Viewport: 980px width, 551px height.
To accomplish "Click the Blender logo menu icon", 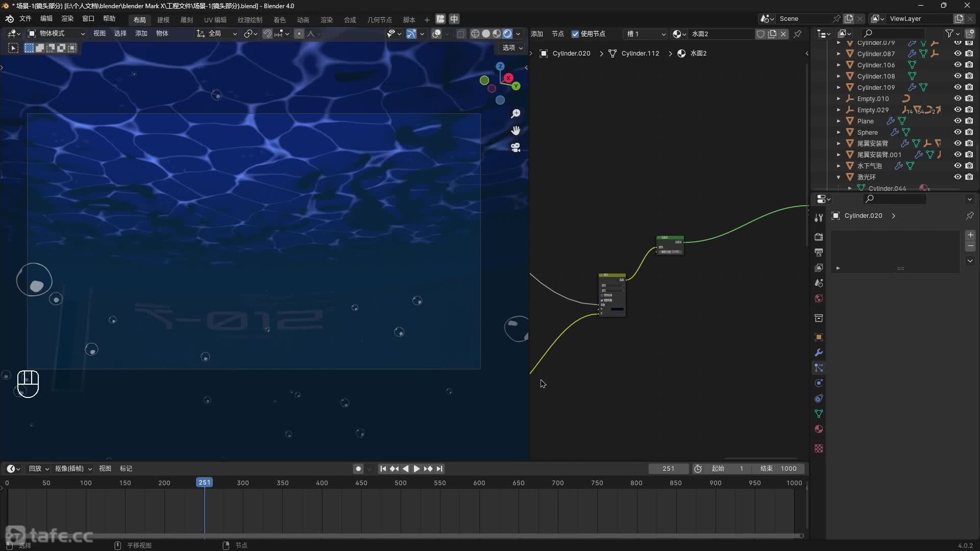I will coord(9,19).
